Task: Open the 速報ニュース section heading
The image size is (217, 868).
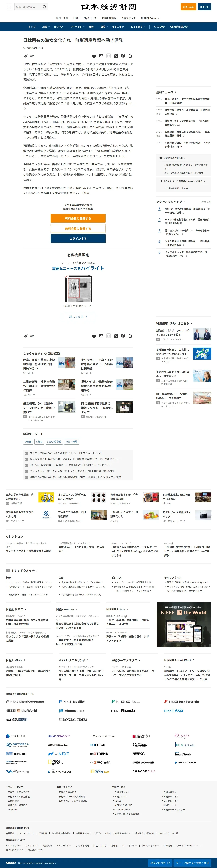Action: point(166,92)
